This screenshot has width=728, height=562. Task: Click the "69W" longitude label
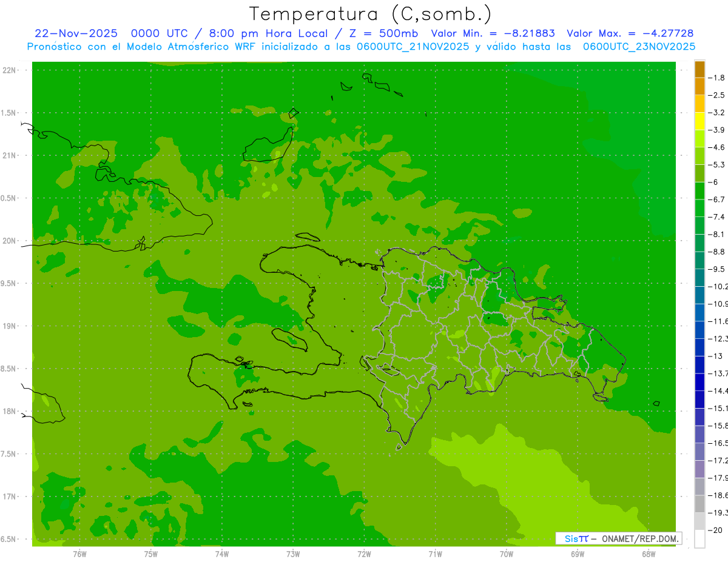pos(578,554)
